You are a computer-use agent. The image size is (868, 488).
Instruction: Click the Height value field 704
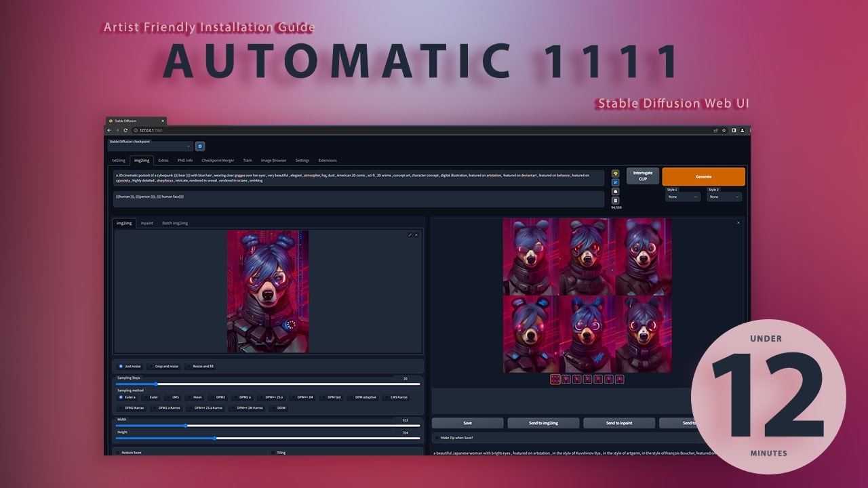tap(406, 432)
